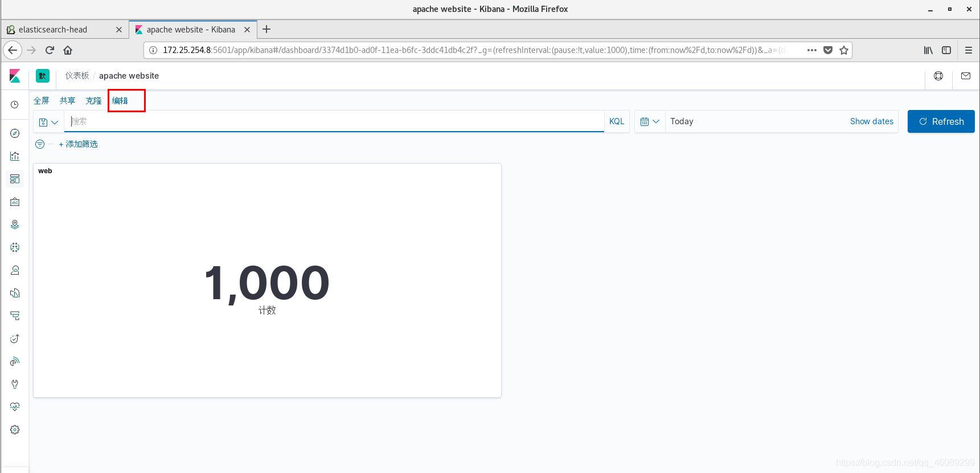This screenshot has width=980, height=473.
Task: Open APM icon in sidebar
Action: tap(15, 316)
